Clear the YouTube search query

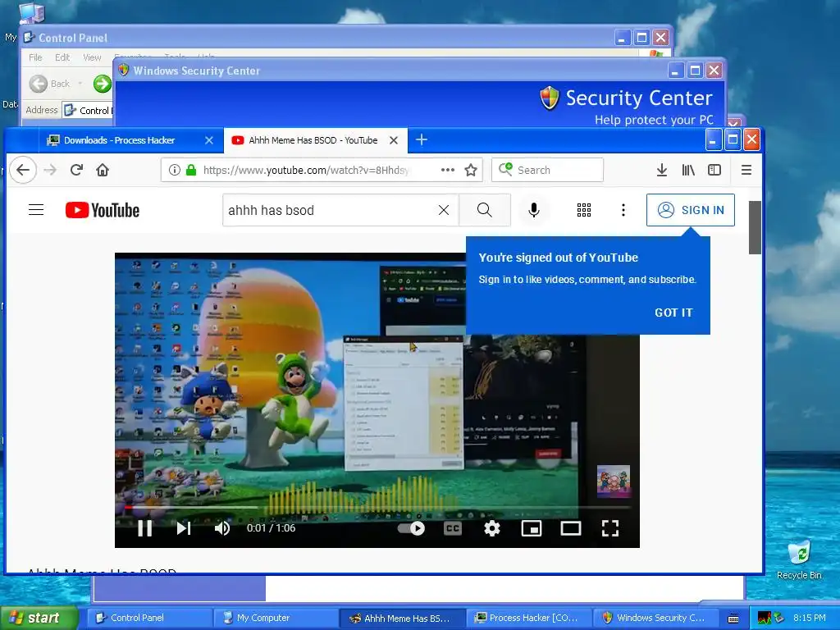tap(444, 210)
